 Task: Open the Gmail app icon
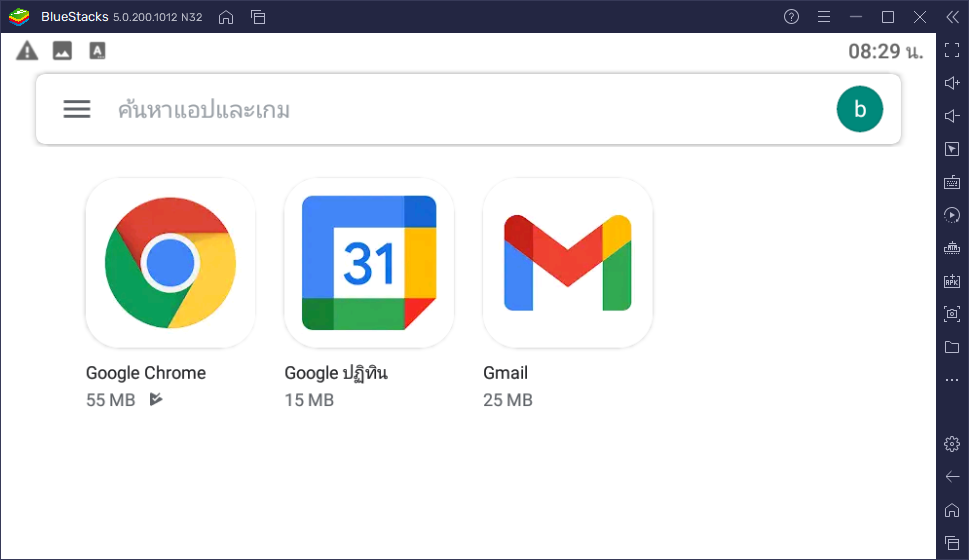567,263
